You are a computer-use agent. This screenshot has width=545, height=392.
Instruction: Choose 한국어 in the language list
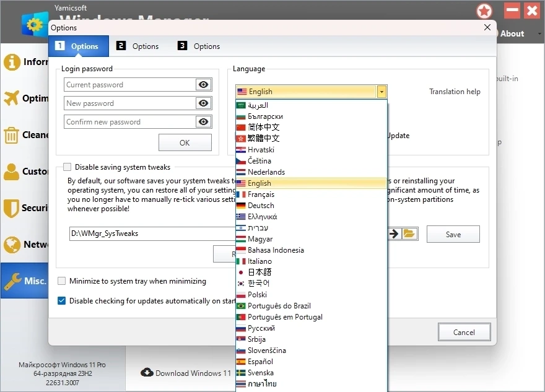[312, 284]
